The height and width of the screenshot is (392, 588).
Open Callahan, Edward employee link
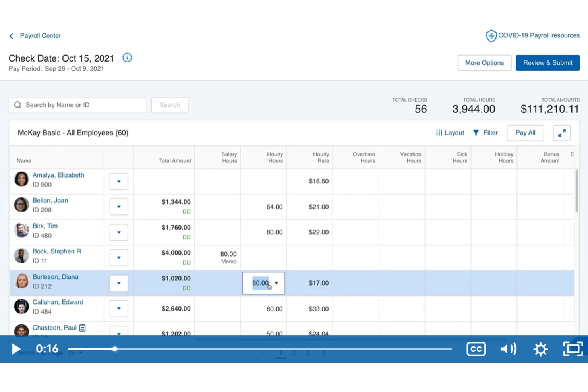coord(58,302)
